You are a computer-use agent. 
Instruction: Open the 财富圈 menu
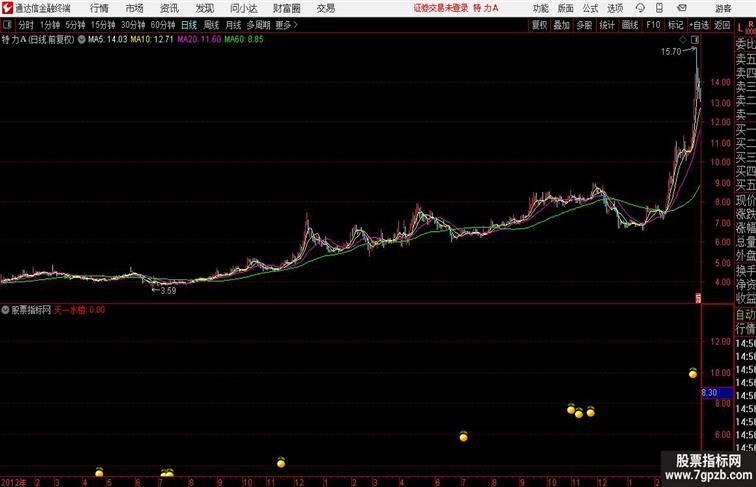286,8
